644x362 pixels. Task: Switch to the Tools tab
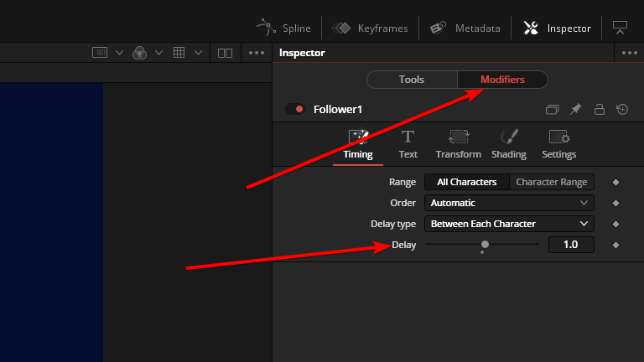(412, 80)
